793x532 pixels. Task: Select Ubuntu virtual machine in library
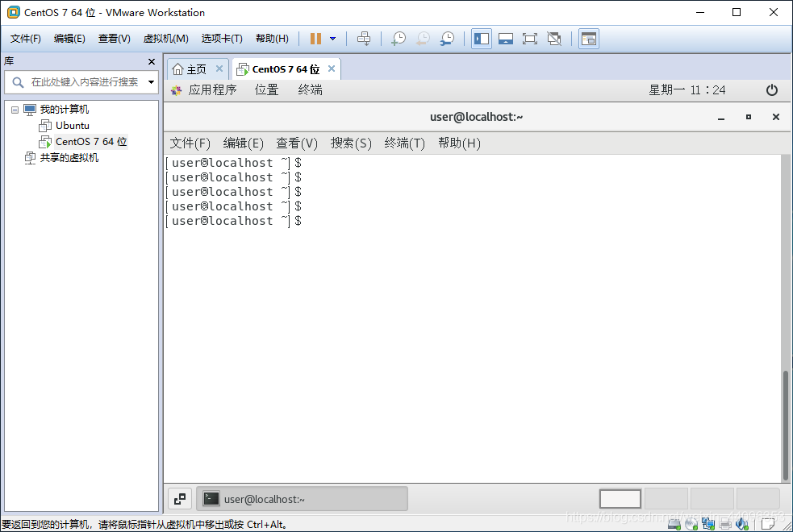tap(73, 125)
